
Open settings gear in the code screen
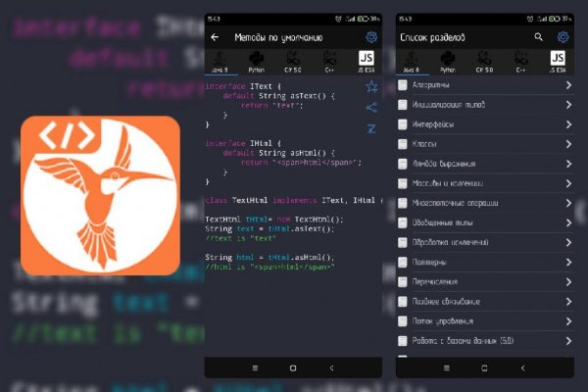371,37
